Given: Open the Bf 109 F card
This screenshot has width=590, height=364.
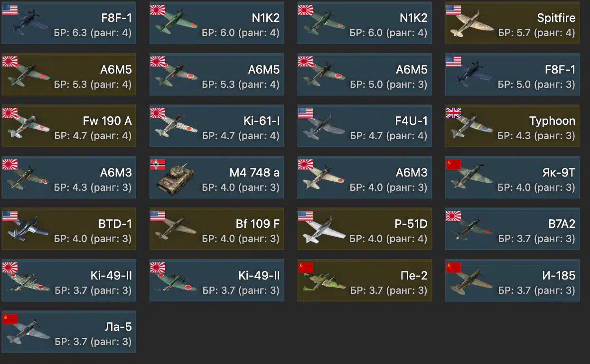Looking at the screenshot, I should coord(217,229).
